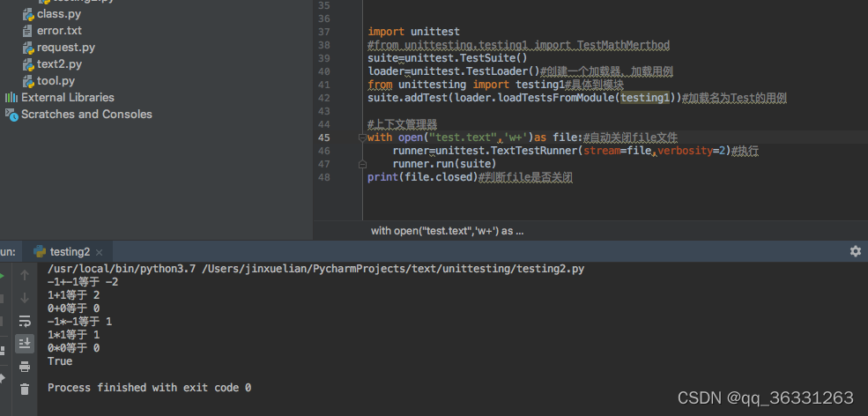Click the 'suite.addTest(loader.loadTestsFromModule' line
The height and width of the screenshot is (416, 868).
(577, 98)
